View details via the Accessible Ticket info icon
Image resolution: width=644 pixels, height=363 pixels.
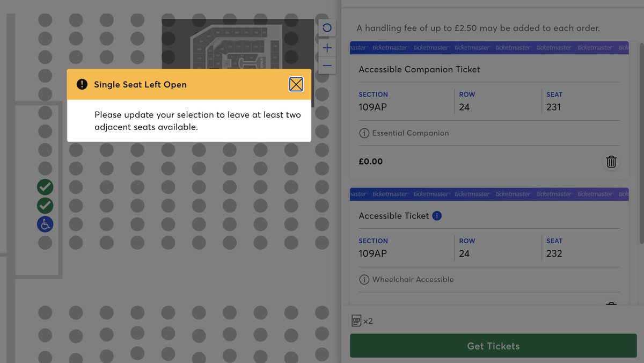437,215
